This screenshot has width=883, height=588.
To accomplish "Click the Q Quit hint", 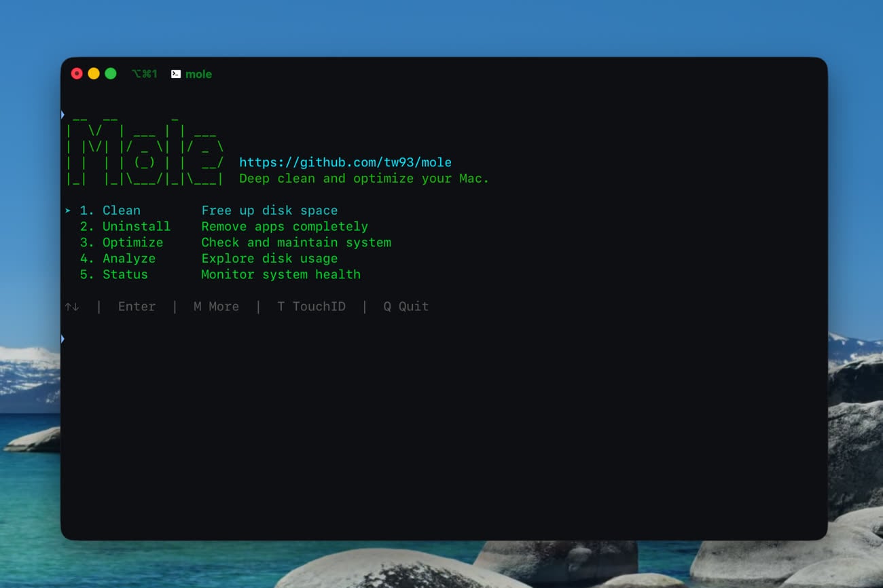I will (x=406, y=307).
